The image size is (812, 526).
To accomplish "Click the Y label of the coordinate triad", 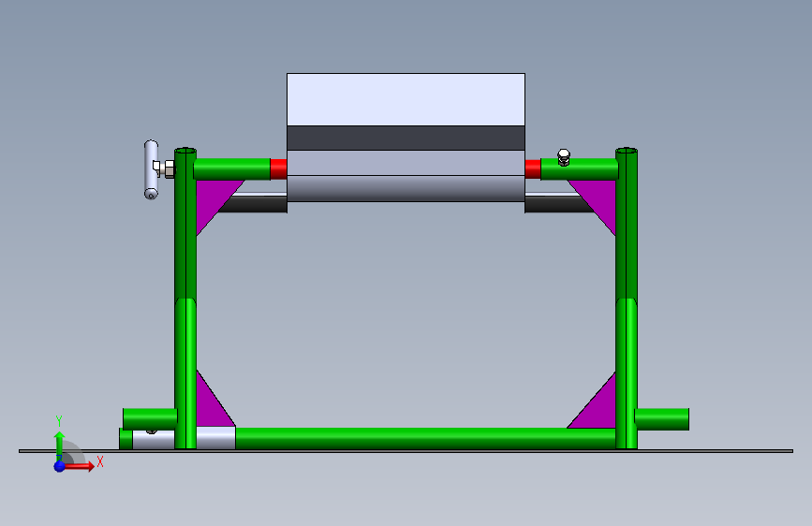I will click(59, 421).
